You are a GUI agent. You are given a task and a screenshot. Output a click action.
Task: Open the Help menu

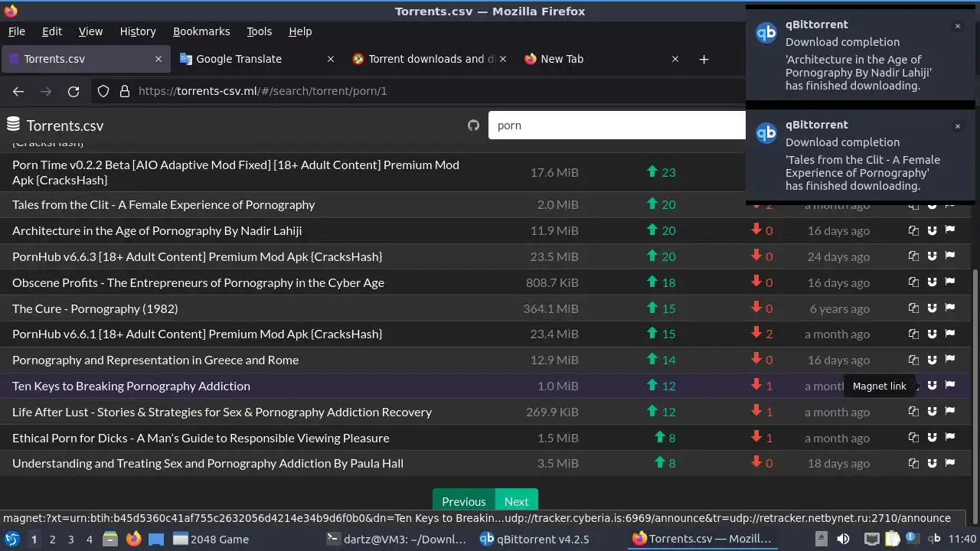click(300, 31)
